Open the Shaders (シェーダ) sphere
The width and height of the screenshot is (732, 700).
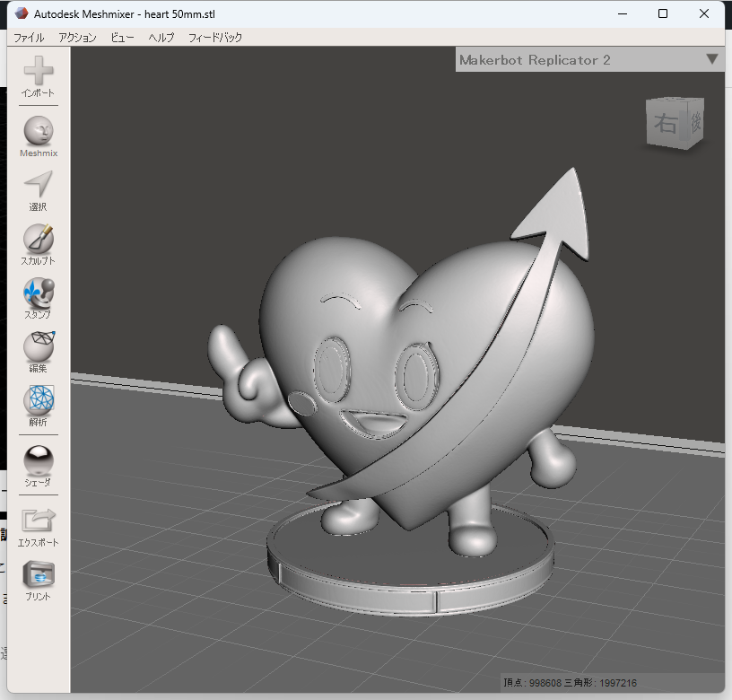38,461
